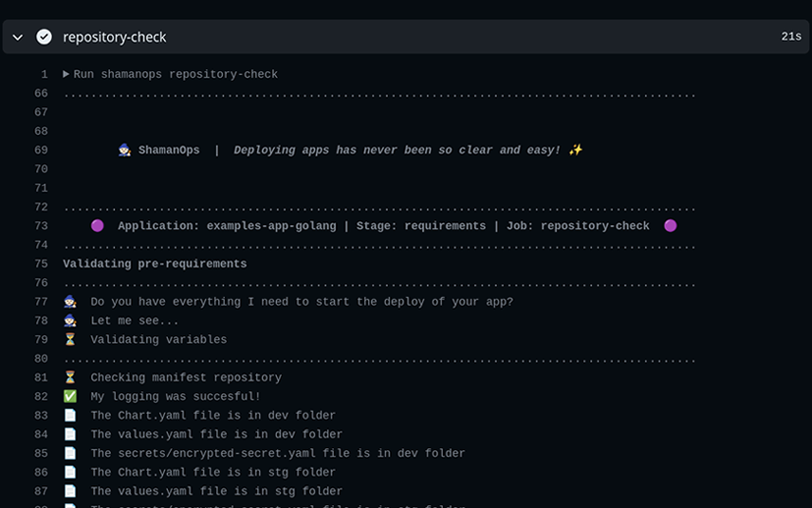Click 'Do you have everything I need' line

coord(302,302)
